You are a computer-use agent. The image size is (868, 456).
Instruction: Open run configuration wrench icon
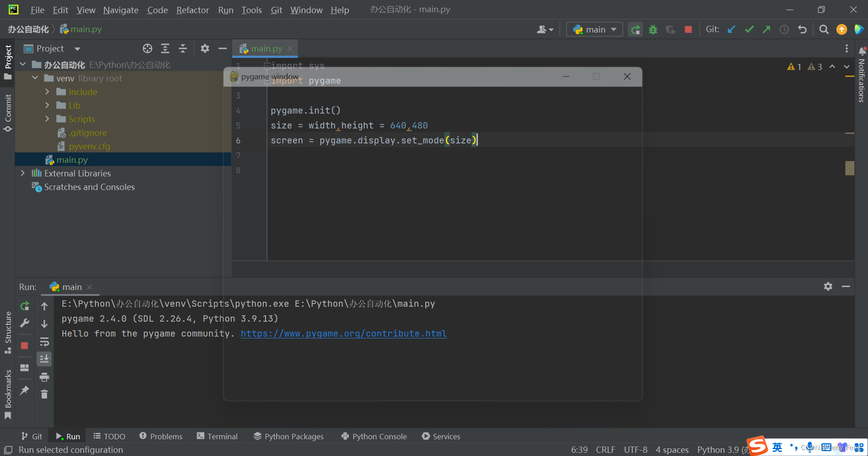[25, 323]
